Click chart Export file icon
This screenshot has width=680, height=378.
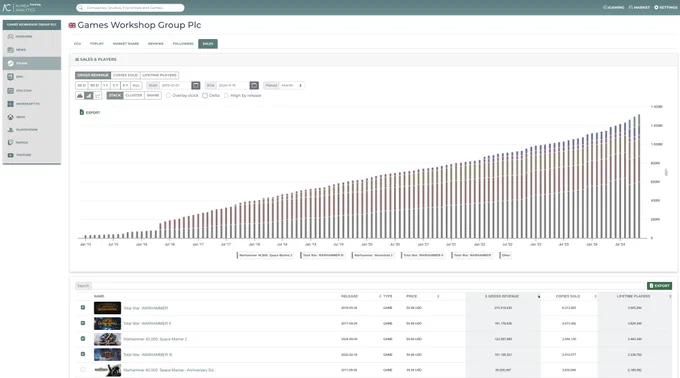click(x=82, y=112)
